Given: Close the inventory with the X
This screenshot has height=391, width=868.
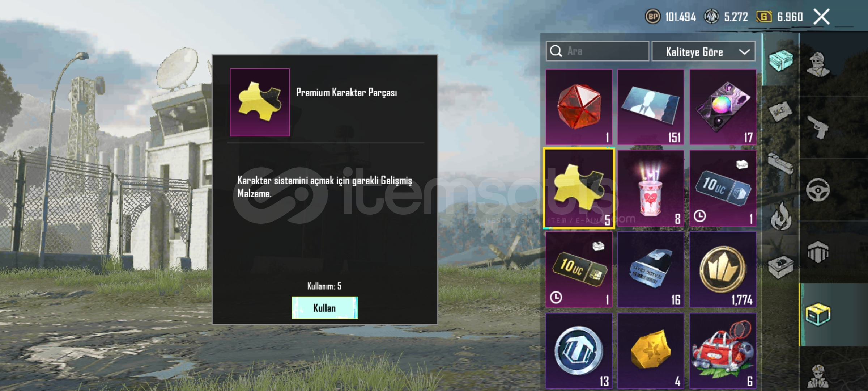Looking at the screenshot, I should [821, 17].
